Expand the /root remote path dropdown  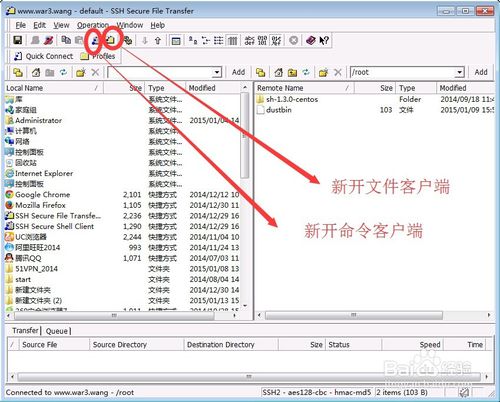(x=460, y=72)
